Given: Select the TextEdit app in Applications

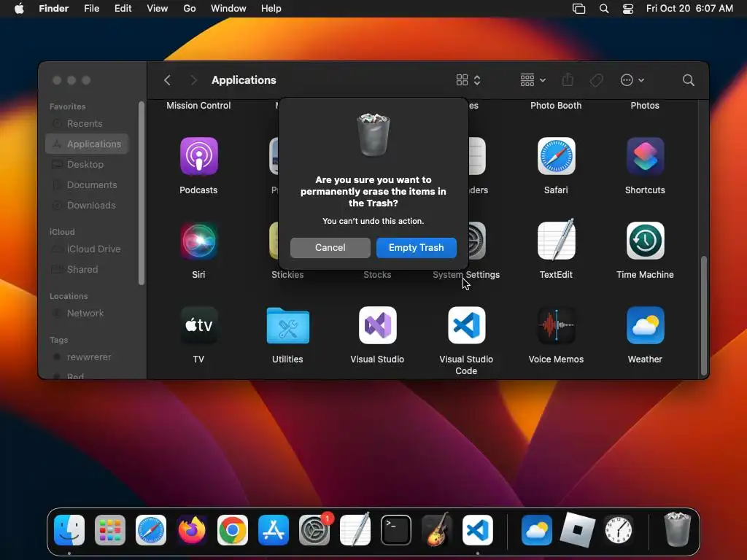Looking at the screenshot, I should pos(556,240).
